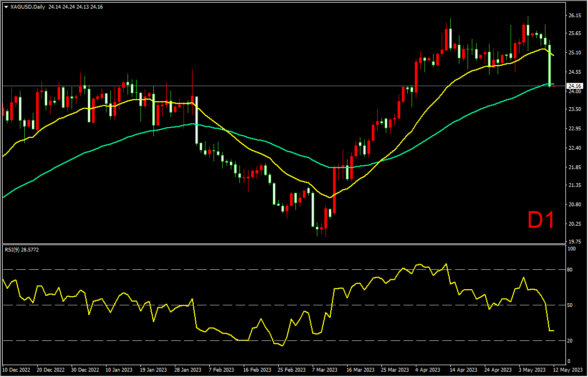Screen dimensions: 588x377
Task: Click the RSI(9) 28.5772 indicator label
Action: point(22,249)
